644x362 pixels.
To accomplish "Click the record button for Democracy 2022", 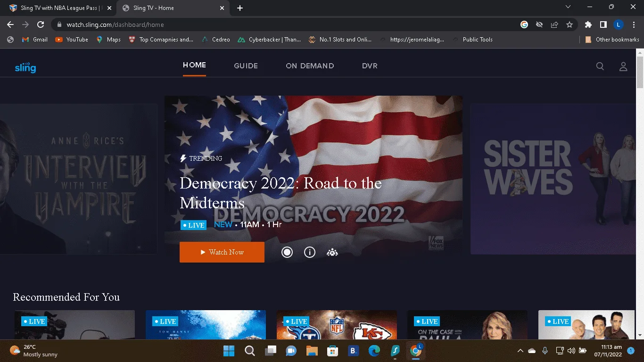I will coord(287,252).
